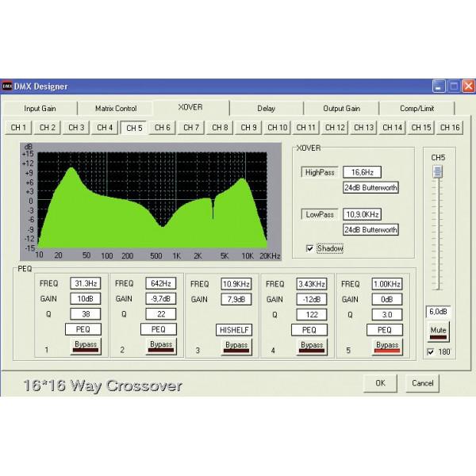Click the band 4 Q value field
476x476 pixels.
point(309,313)
